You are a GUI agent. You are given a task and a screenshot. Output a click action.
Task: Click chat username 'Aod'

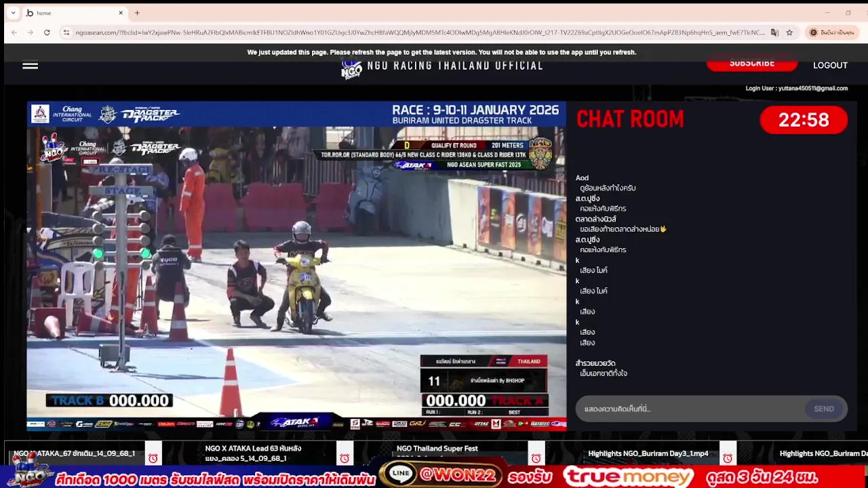click(582, 178)
